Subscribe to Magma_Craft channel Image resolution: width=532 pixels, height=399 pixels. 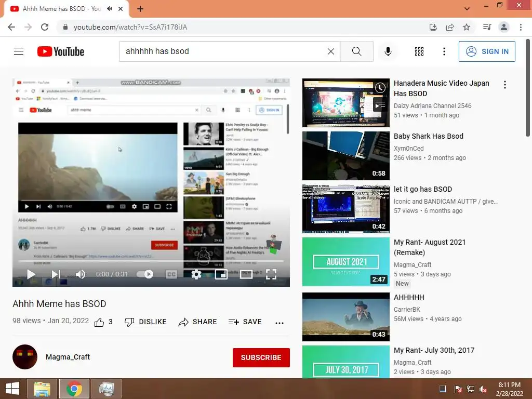pos(261,357)
